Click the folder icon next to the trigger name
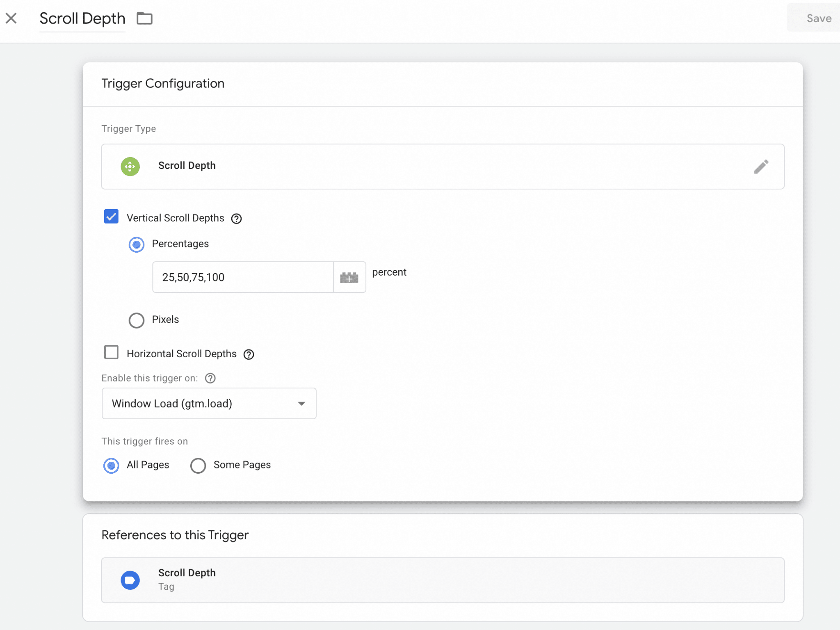840x630 pixels. click(144, 18)
